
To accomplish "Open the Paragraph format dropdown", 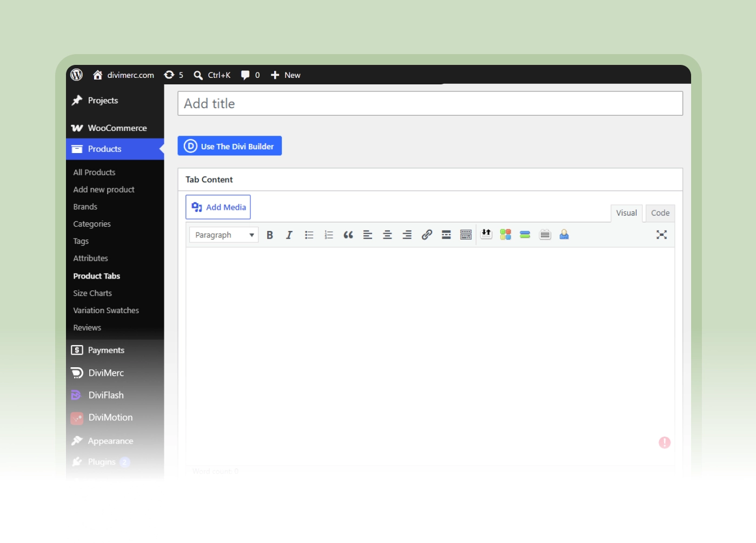I will click(x=224, y=235).
